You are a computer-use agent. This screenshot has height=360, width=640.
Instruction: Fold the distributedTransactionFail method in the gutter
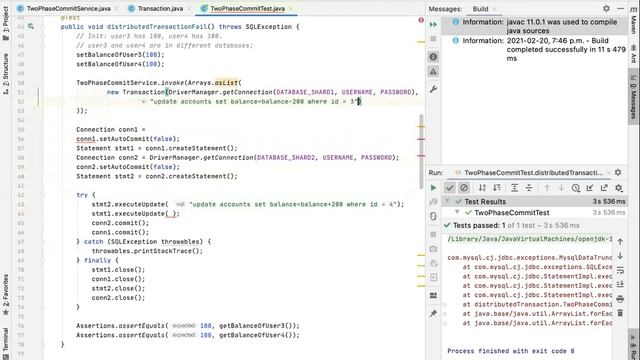click(42, 27)
